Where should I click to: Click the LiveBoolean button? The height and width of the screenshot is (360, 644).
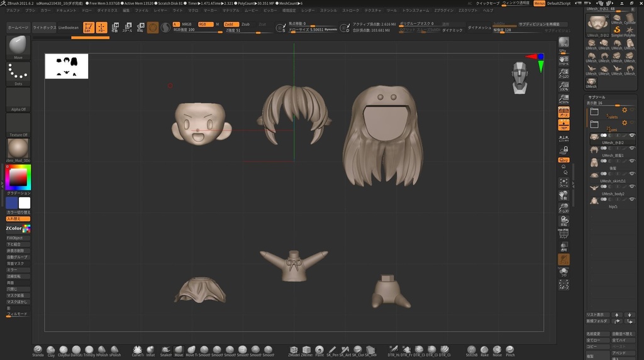(69, 28)
